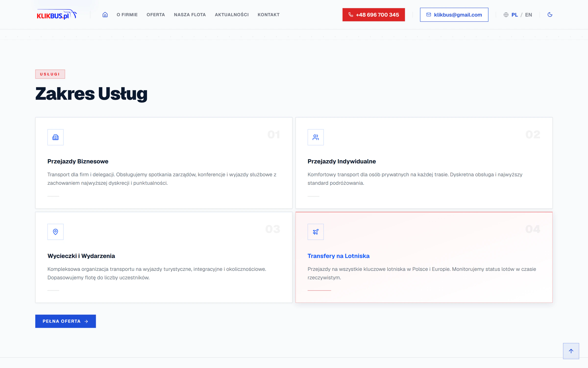Viewport: 588px width, 368px height.
Task: Click the phone icon in red button
Action: [351, 15]
